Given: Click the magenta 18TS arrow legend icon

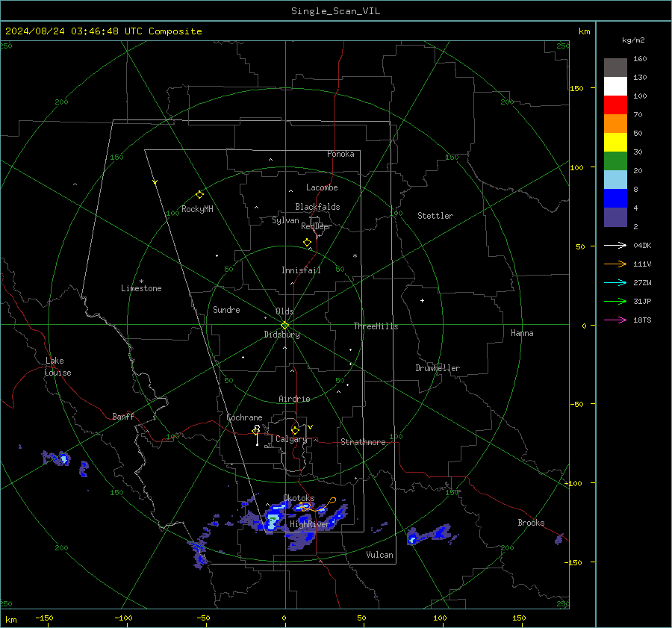Looking at the screenshot, I should click(615, 320).
